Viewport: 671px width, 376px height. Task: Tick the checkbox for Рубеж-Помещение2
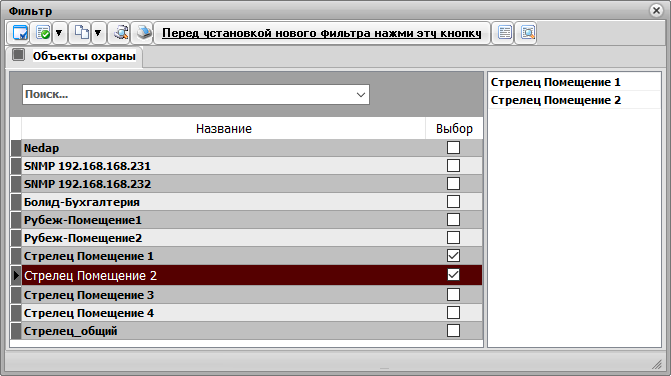453,237
